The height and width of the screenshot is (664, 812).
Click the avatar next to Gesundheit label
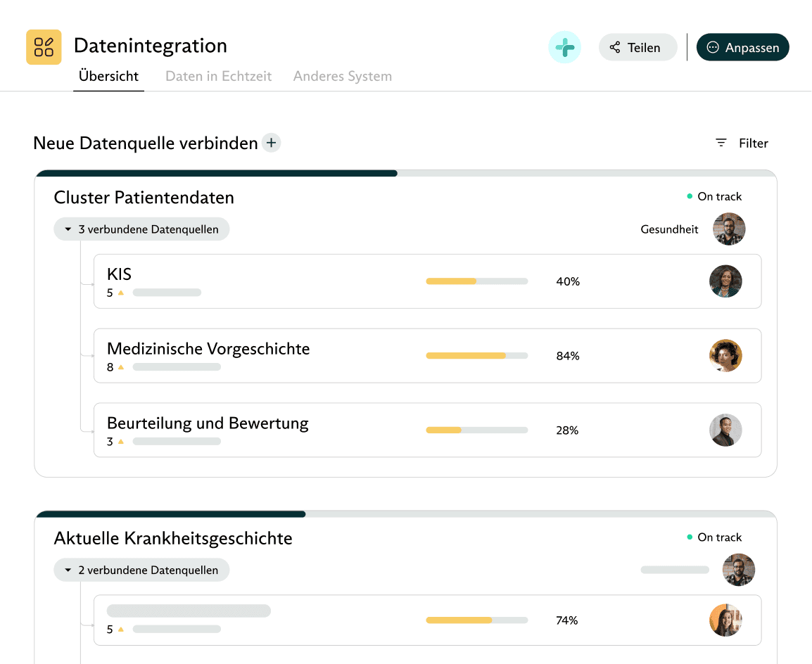(x=729, y=229)
